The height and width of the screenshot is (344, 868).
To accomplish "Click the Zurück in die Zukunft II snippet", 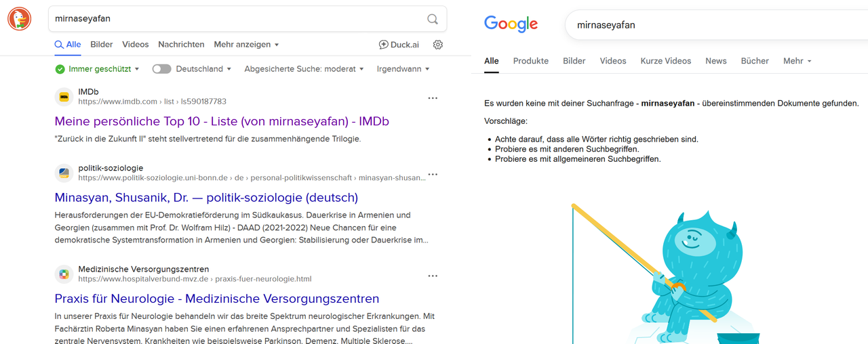I will click(x=208, y=139).
